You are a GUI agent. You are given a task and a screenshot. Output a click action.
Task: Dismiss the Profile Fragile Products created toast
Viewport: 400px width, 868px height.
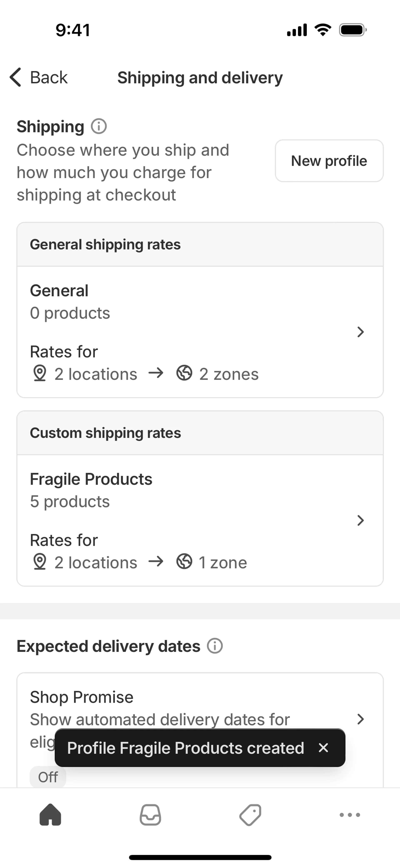click(323, 747)
